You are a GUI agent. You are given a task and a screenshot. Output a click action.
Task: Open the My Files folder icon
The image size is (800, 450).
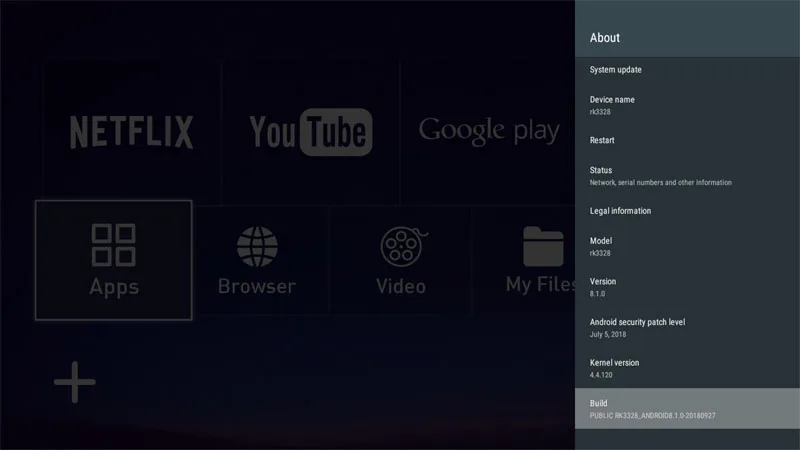543,246
